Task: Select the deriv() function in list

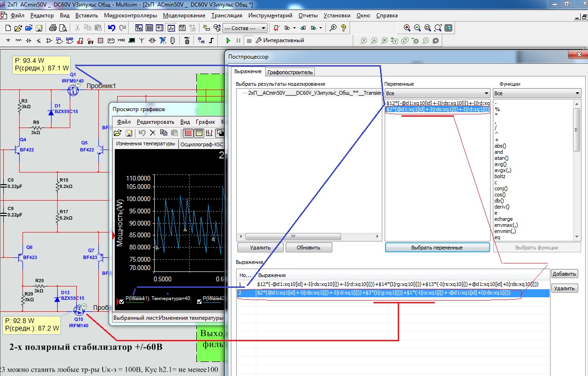Action: pos(501,207)
